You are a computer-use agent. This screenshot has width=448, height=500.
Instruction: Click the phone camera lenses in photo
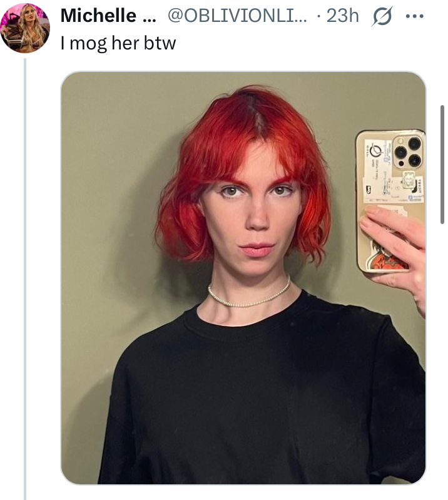(409, 152)
